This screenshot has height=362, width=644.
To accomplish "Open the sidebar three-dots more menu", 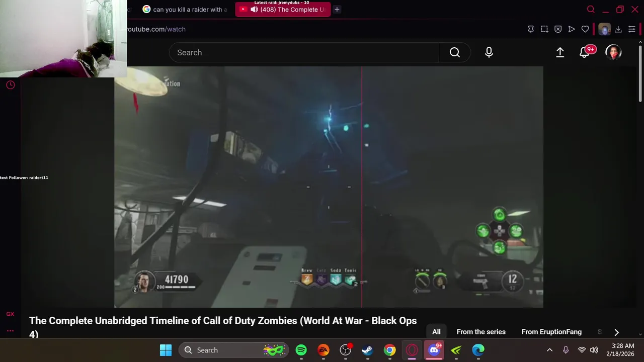I will [10, 331].
